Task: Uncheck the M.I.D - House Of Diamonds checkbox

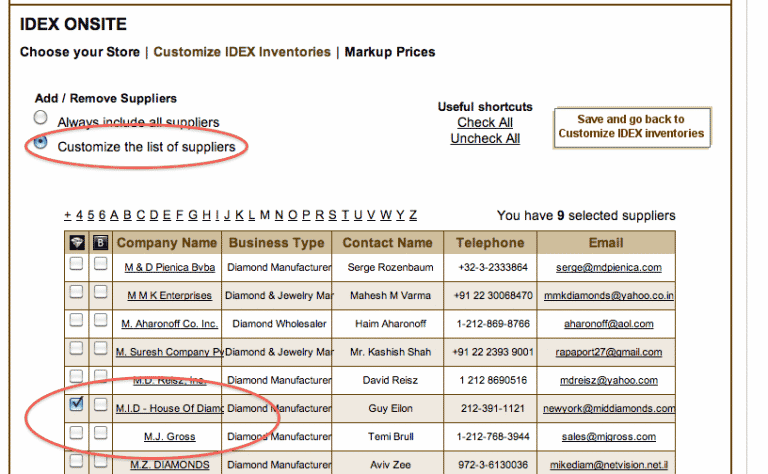Action: (x=76, y=405)
